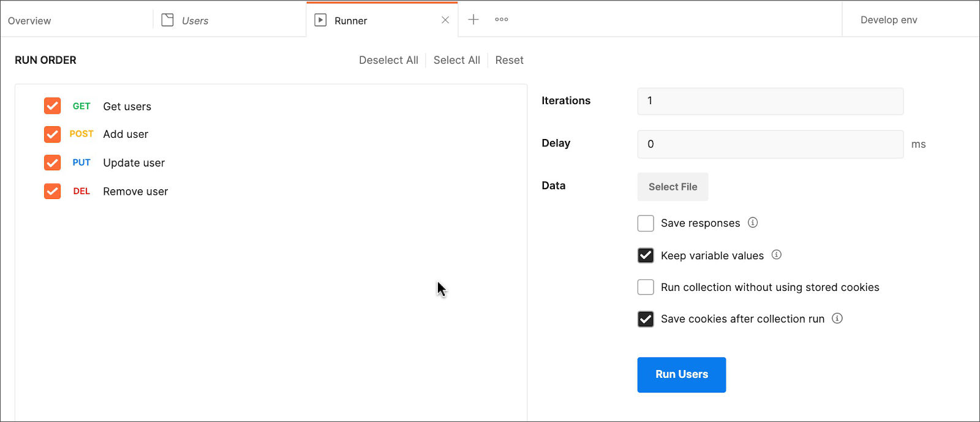Click Select File for data

[673, 187]
